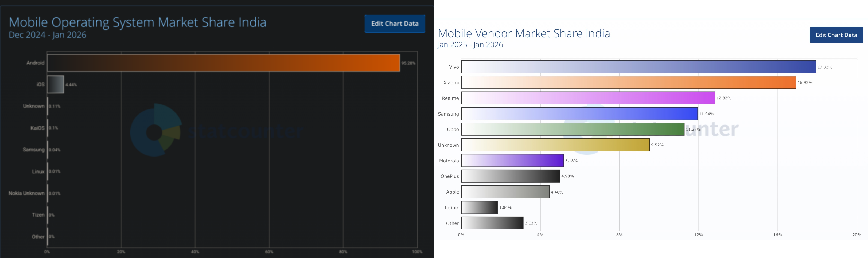
Task: Click the 95.28% value beside Android
Action: pyautogui.click(x=408, y=63)
